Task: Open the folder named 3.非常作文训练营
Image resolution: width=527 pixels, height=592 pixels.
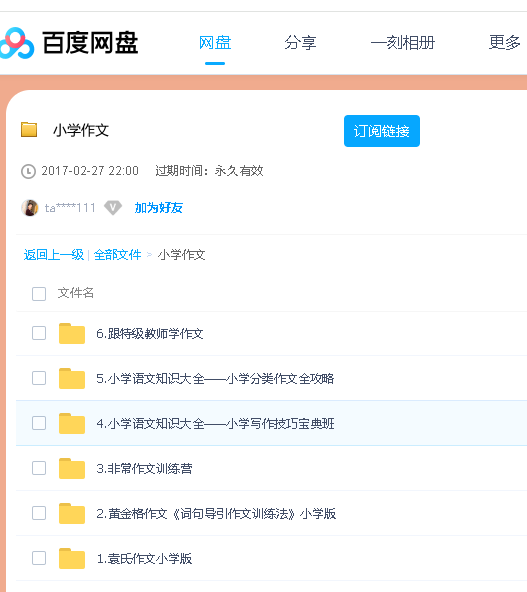Action: [144, 468]
